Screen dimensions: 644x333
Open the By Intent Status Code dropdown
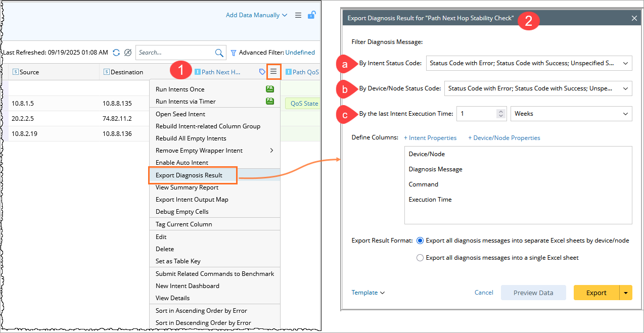point(529,63)
